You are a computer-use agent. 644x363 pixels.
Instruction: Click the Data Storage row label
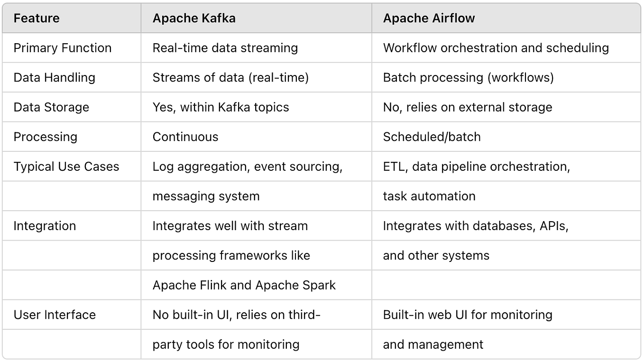[x=51, y=107]
